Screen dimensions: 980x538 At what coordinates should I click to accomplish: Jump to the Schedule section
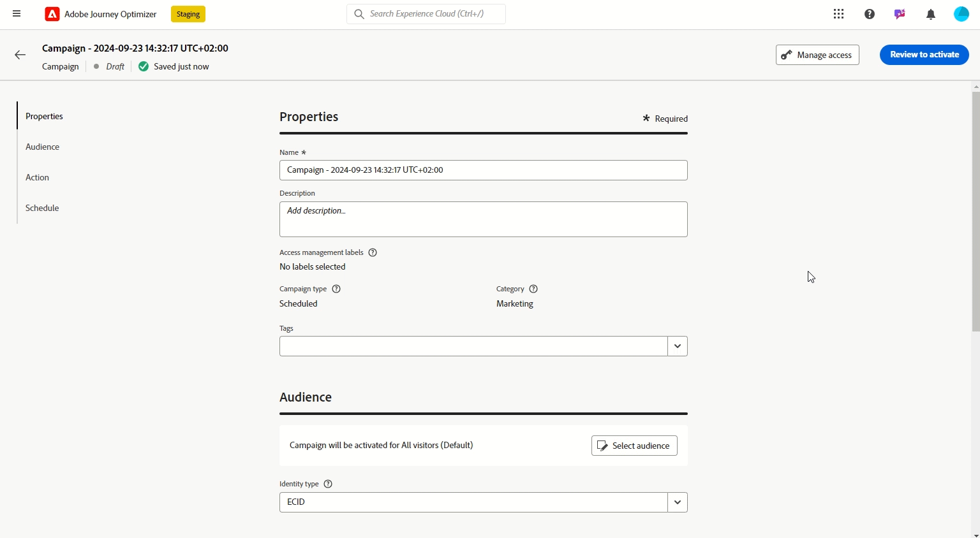click(x=42, y=208)
